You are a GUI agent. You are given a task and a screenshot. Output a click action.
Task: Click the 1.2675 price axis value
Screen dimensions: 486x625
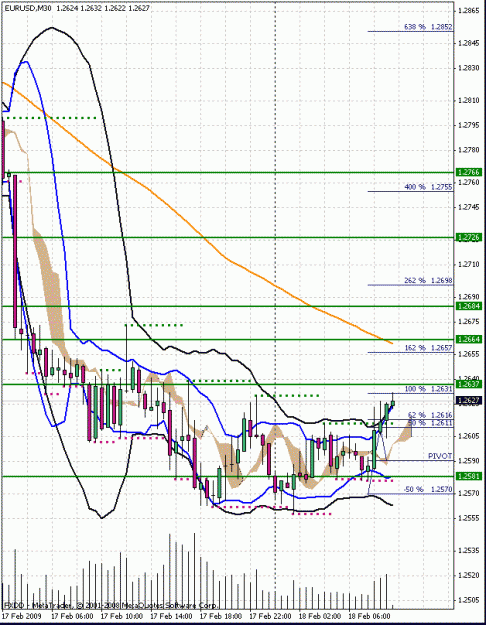tap(469, 321)
